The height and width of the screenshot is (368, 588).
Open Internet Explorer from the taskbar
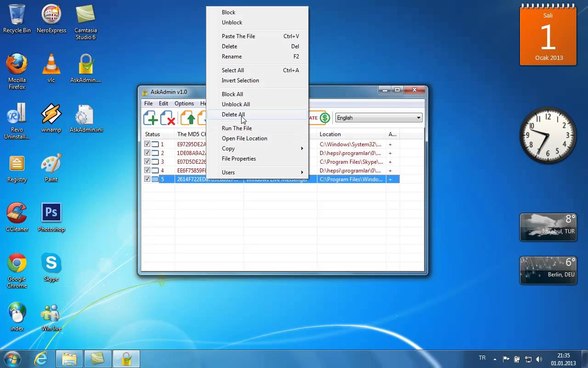[x=41, y=358]
